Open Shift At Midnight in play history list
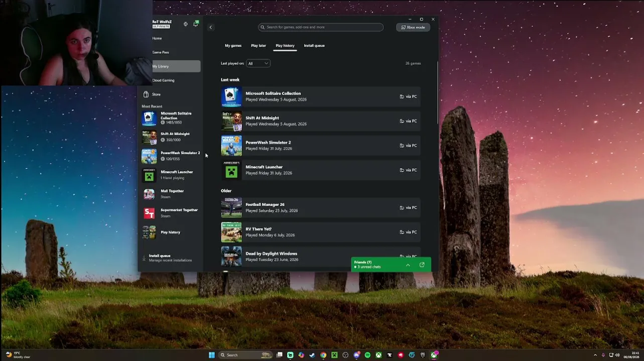Viewport: 644px width, 361px height. (x=320, y=121)
